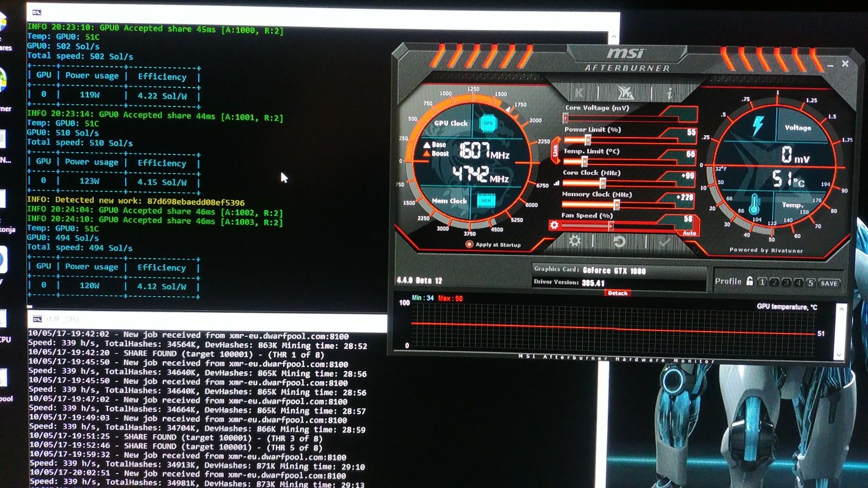
Task: Open fan curve gear beside Fan Speed slider
Action: pyautogui.click(x=554, y=225)
